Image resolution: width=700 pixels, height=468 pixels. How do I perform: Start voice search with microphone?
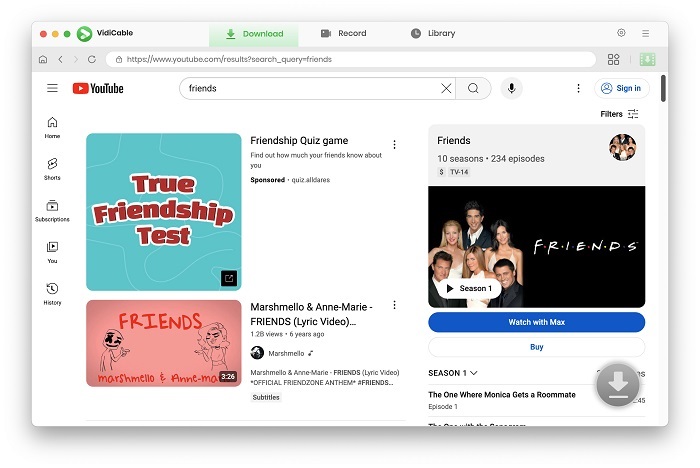click(512, 88)
